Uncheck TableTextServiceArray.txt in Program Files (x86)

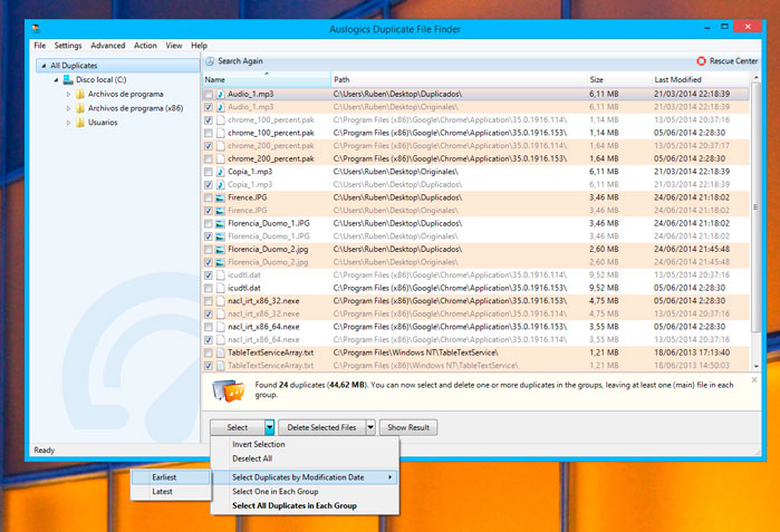(x=208, y=366)
